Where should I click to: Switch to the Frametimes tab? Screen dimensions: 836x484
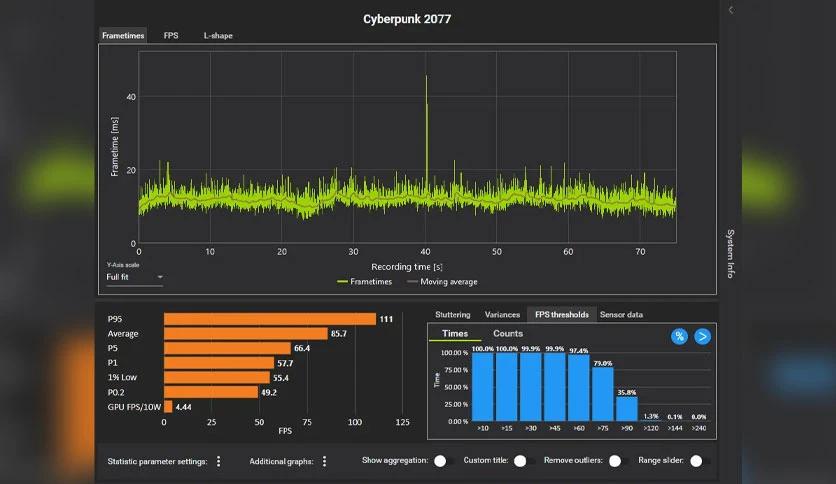[x=123, y=36]
